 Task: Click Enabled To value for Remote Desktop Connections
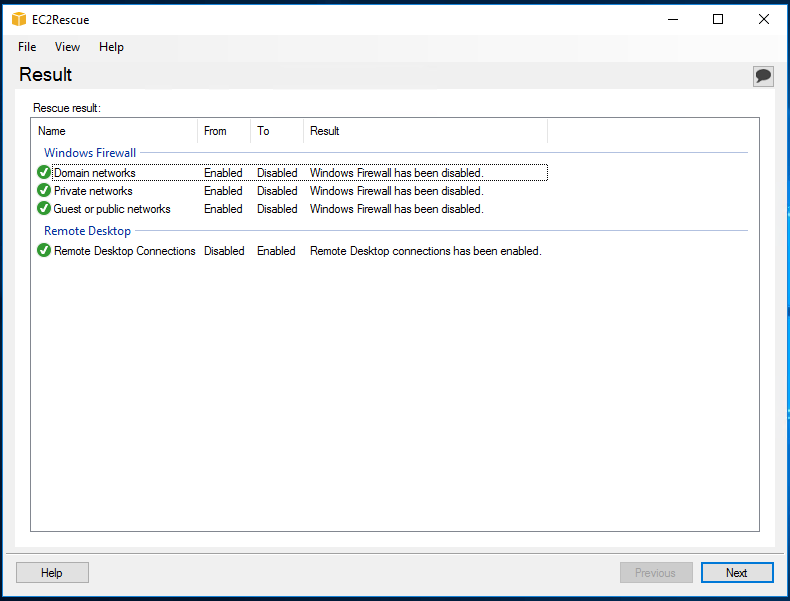click(x=276, y=251)
